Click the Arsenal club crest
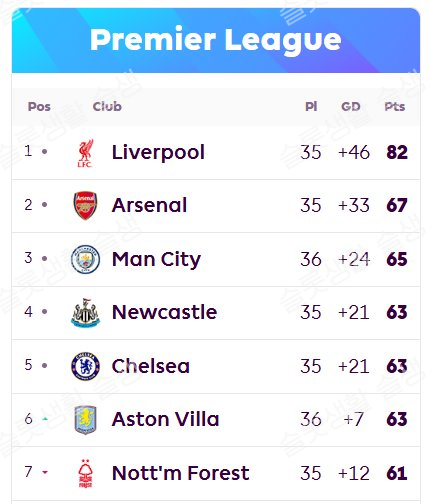The width and height of the screenshot is (430, 504). (x=85, y=205)
